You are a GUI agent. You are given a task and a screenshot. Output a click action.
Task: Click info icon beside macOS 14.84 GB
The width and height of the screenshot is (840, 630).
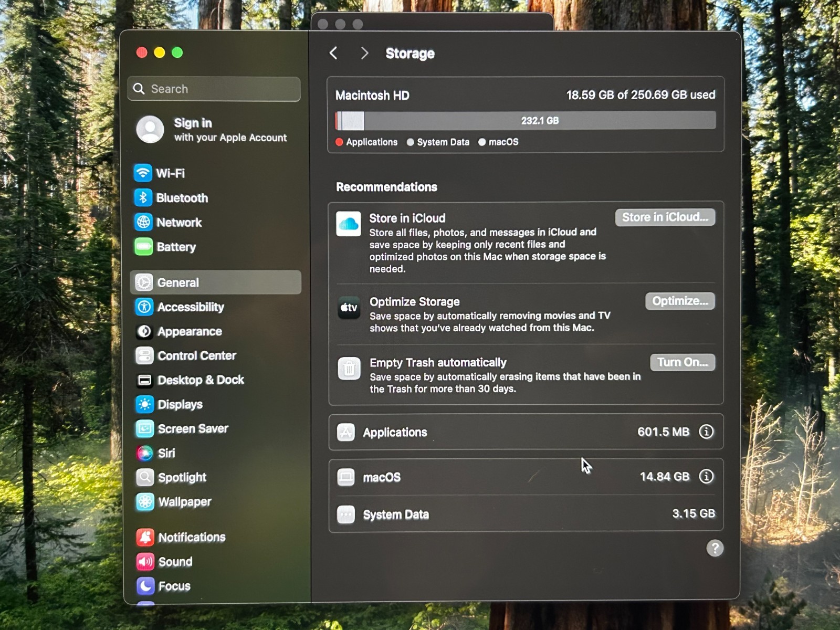(x=706, y=476)
